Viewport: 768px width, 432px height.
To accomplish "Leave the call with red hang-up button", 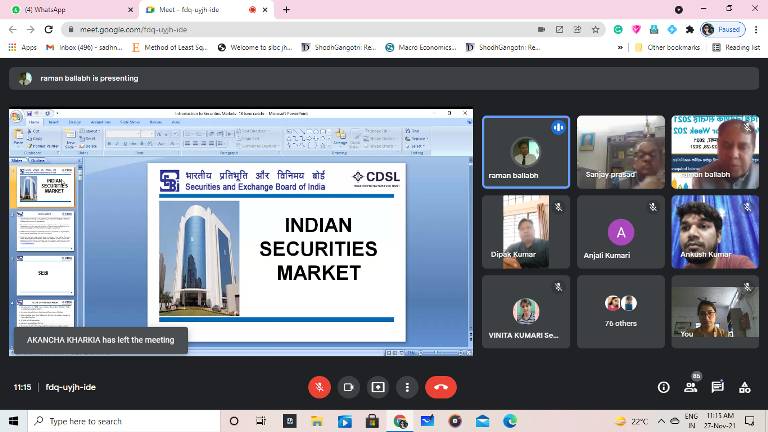I will click(x=441, y=387).
